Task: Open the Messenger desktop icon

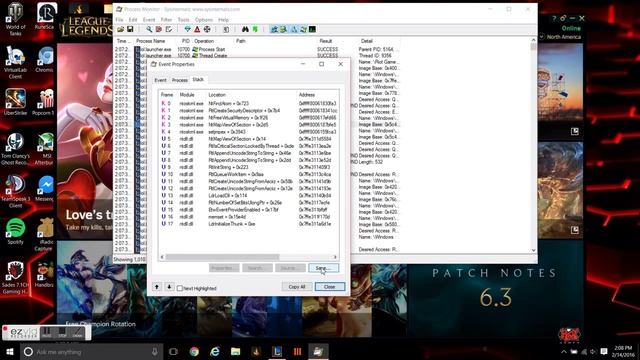Action: pyautogui.click(x=45, y=189)
